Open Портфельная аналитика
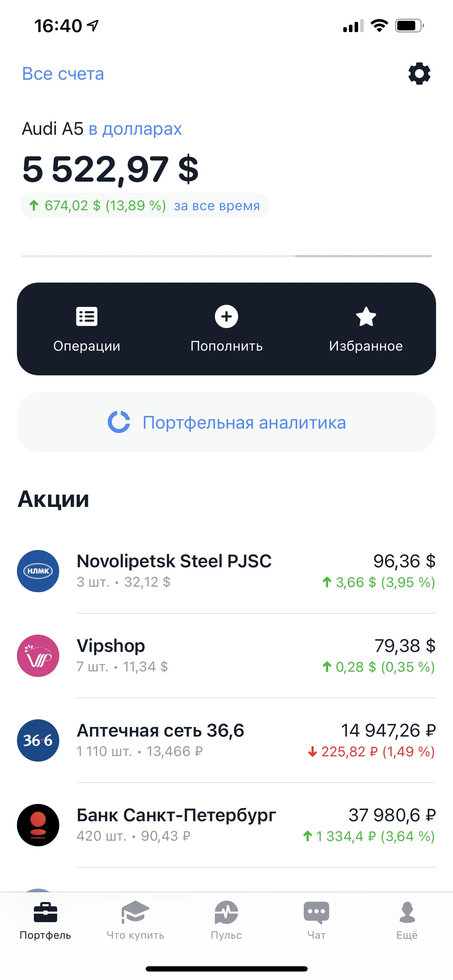453x980 pixels. (x=226, y=422)
